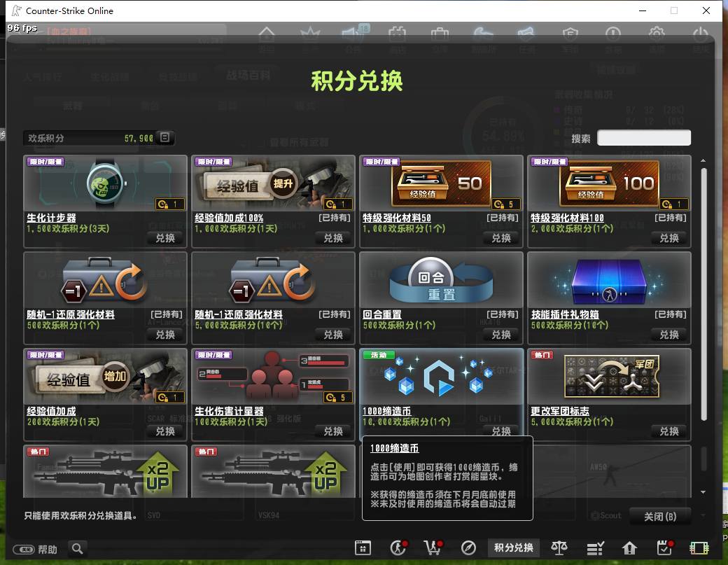Click the compass icon in bottom bar
This screenshot has width=728, height=565.
(468, 548)
